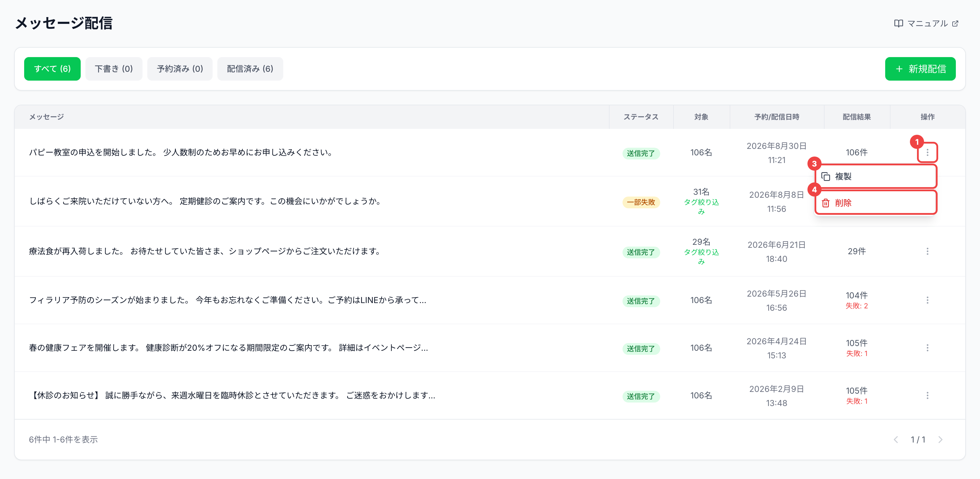
Task: Click the 6件中 1-6件を表示 footer text
Action: (x=63, y=440)
